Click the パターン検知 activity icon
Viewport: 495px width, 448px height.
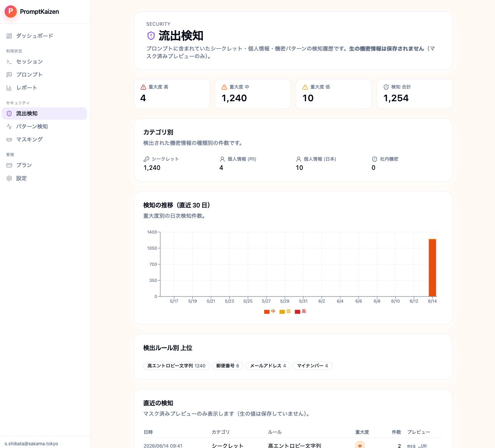9,127
